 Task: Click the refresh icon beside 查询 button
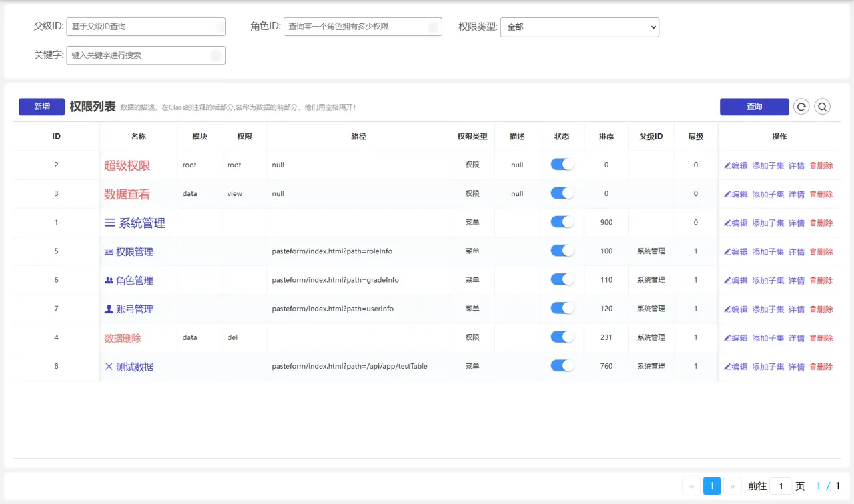point(801,107)
